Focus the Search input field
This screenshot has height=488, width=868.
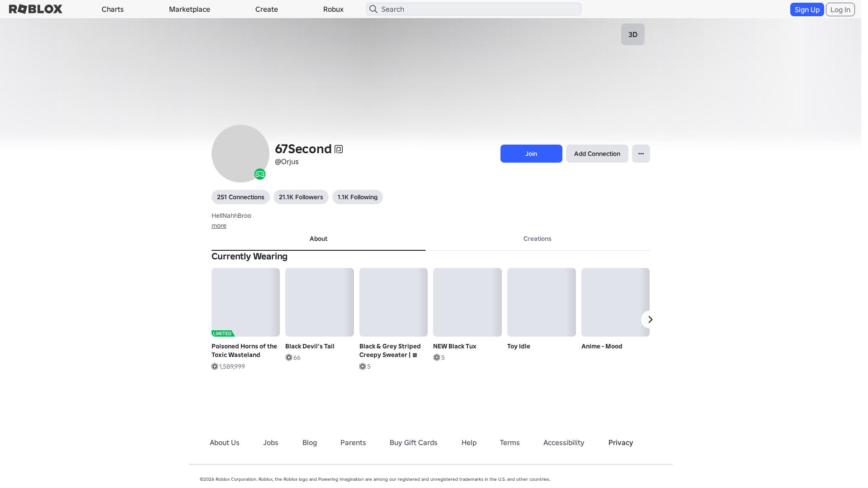point(474,9)
